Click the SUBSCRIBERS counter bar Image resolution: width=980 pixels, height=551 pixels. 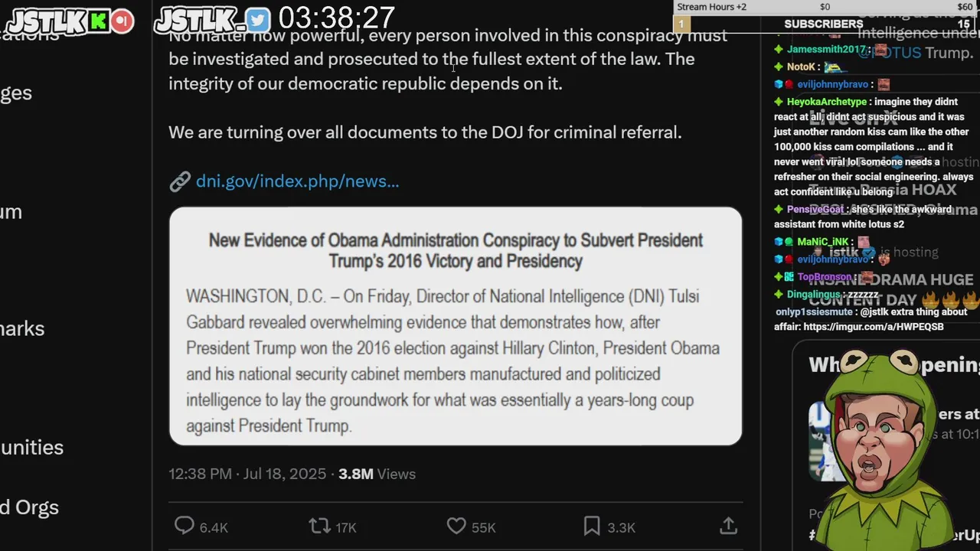point(824,24)
